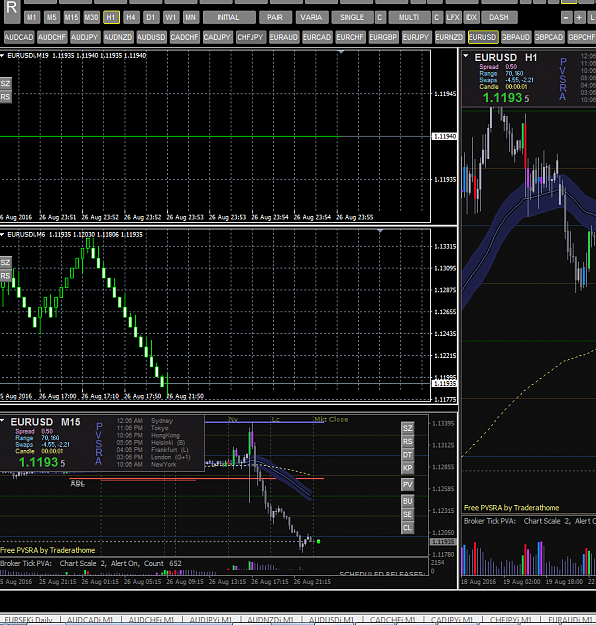The height and width of the screenshot is (625, 596).
Task: Open the SINGLE layout mode
Action: click(352, 18)
